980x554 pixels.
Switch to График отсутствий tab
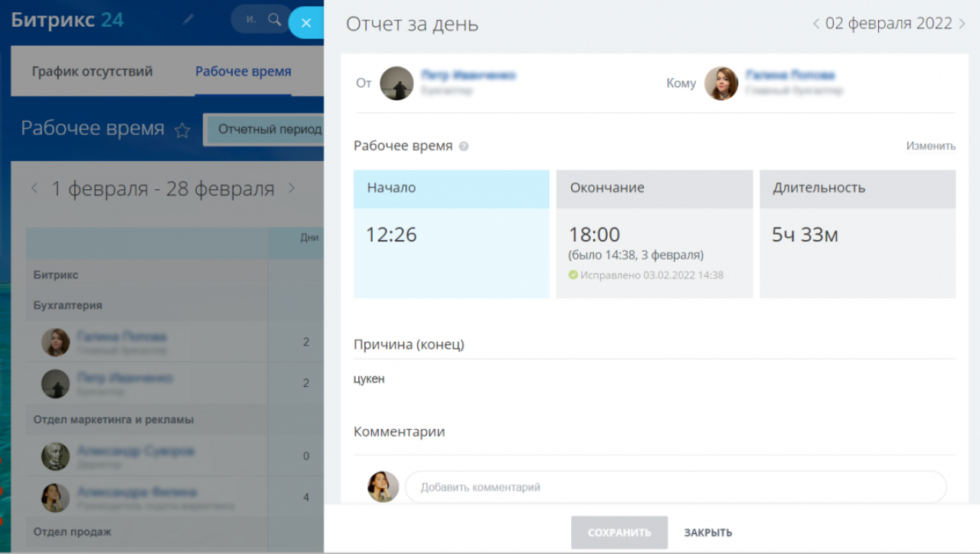[93, 71]
